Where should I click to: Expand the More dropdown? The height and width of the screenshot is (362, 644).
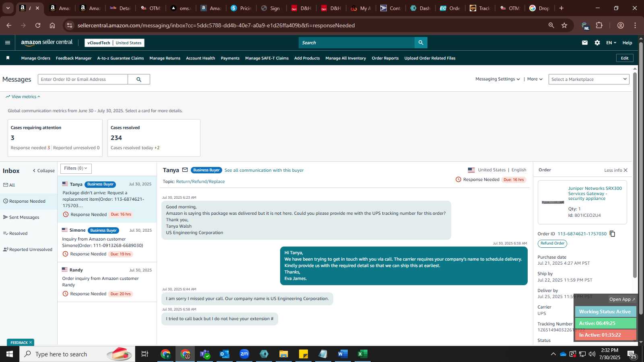click(535, 79)
